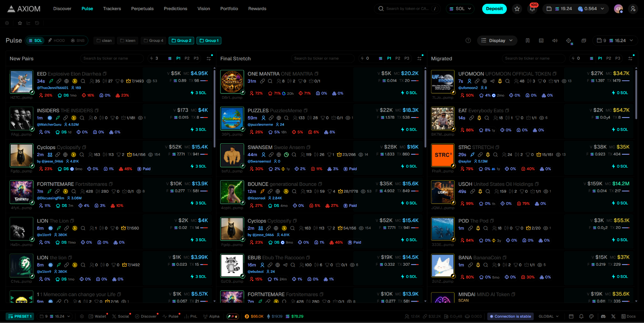Open the Discover nav tab

point(62,9)
